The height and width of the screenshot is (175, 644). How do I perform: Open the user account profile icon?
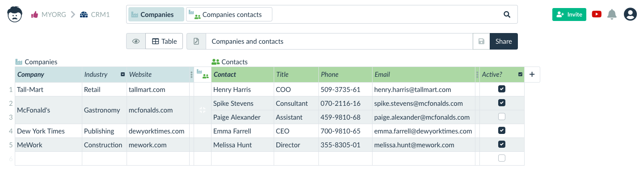tap(630, 14)
